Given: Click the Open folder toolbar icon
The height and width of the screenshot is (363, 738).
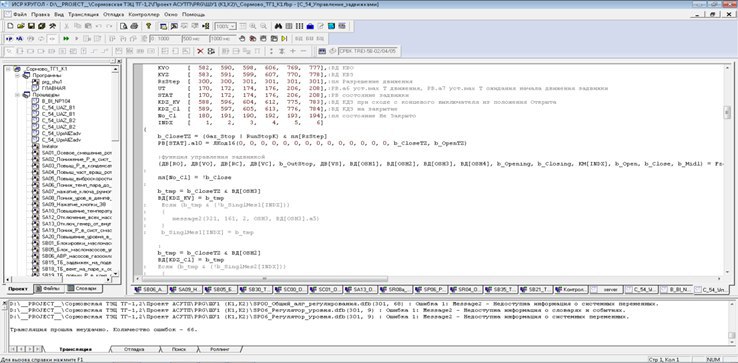Looking at the screenshot, I should coord(21,26).
